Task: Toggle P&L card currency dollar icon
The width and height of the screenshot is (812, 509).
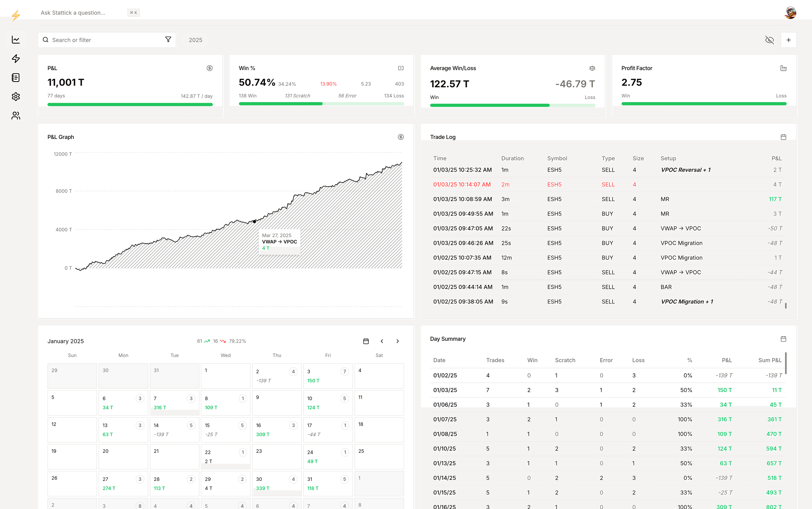Action: pyautogui.click(x=210, y=68)
